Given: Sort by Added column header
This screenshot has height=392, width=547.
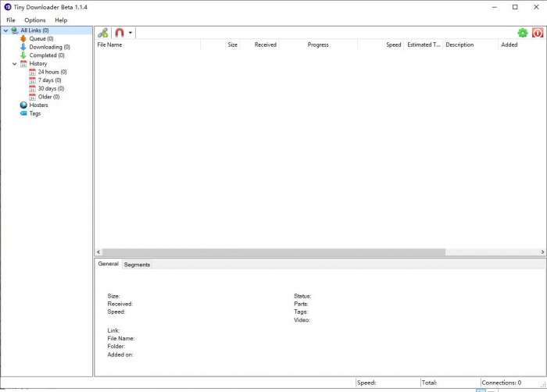Looking at the screenshot, I should coord(521,45).
